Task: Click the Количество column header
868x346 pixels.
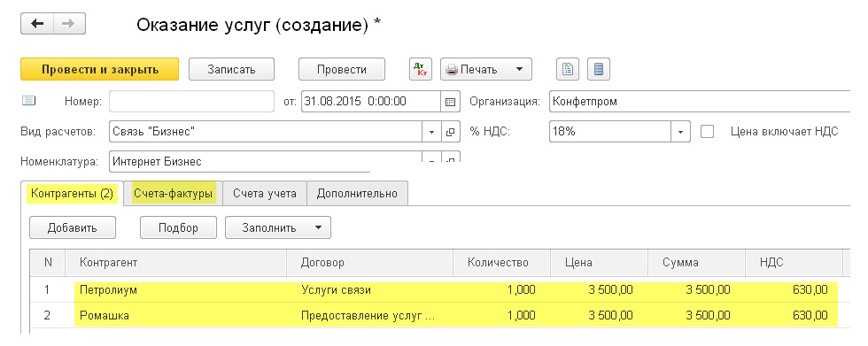Action: (x=501, y=263)
